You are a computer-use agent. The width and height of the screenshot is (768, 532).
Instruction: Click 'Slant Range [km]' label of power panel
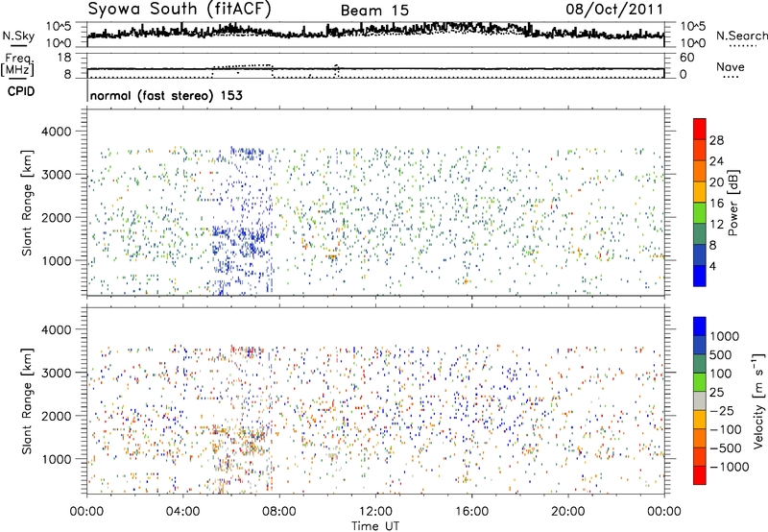27,203
